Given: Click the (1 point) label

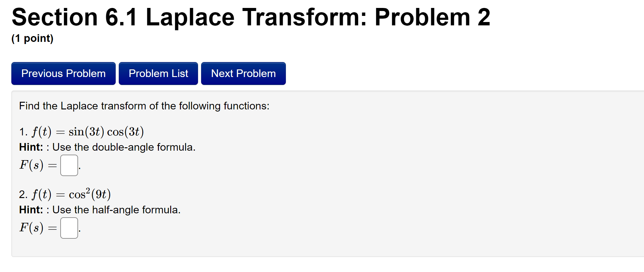Looking at the screenshot, I should [x=32, y=39].
